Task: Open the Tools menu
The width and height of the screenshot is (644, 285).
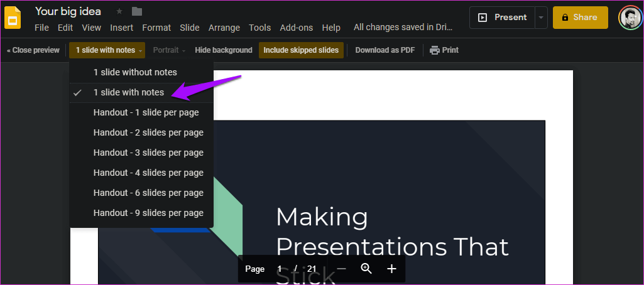Action: tap(259, 28)
